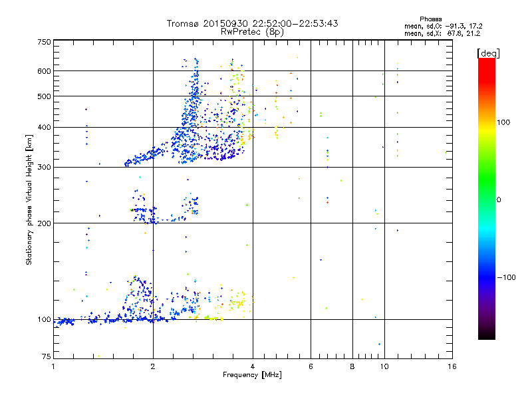The image size is (532, 399).
Task: Select the 'Phases' header text
Action: [x=430, y=19]
